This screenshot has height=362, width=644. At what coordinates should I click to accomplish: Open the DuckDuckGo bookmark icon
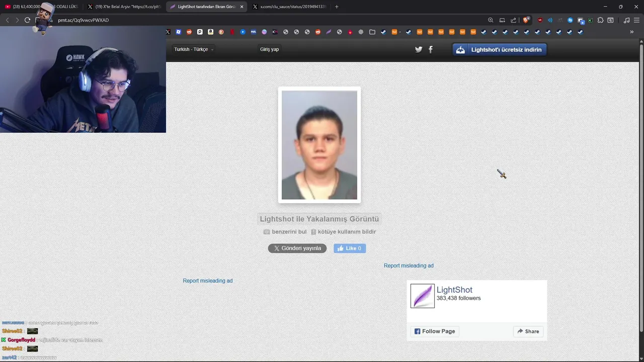pos(221,32)
